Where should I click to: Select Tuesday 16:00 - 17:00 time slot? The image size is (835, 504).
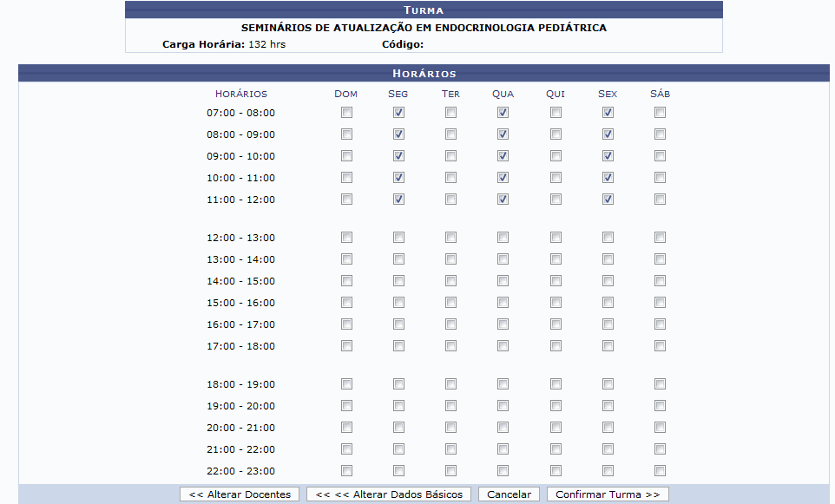pos(450,324)
